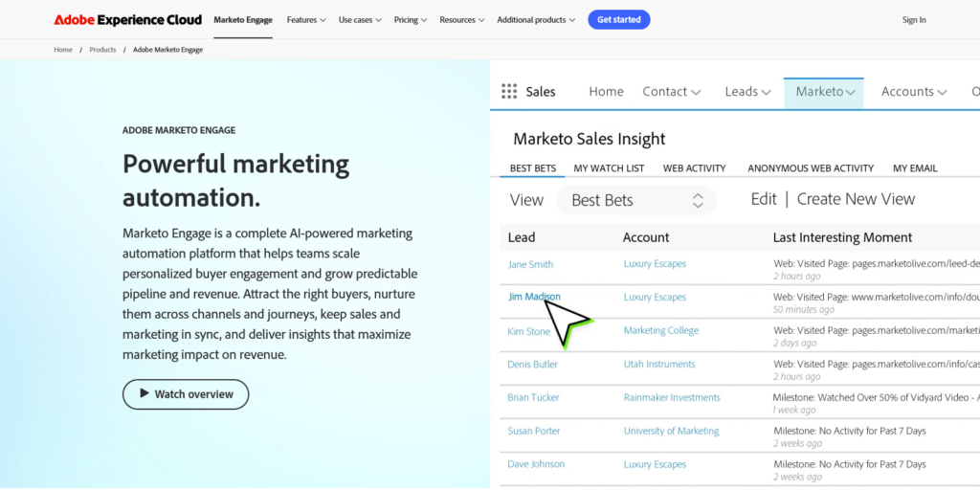Click Powerful marketing automation headline
This screenshot has height=490, width=980.
click(x=236, y=181)
